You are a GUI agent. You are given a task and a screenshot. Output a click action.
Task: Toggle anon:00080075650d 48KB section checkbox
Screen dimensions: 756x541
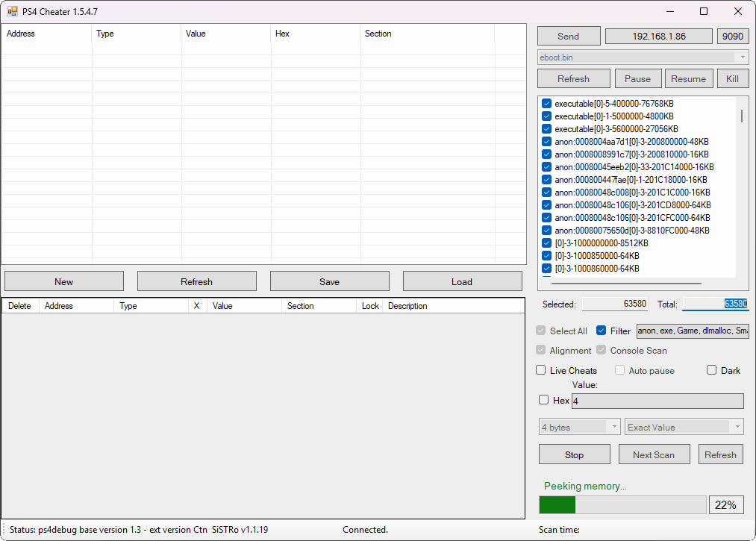[546, 231]
